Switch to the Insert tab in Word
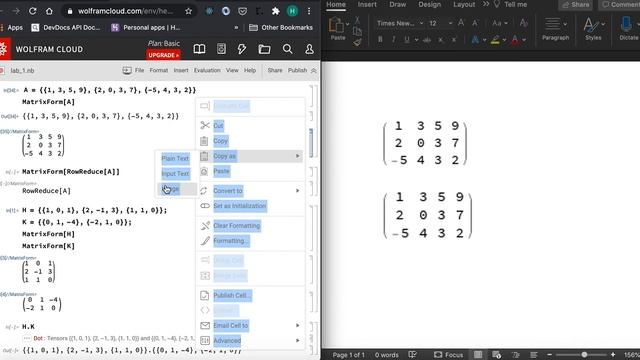The width and height of the screenshot is (640, 360). [x=367, y=4]
